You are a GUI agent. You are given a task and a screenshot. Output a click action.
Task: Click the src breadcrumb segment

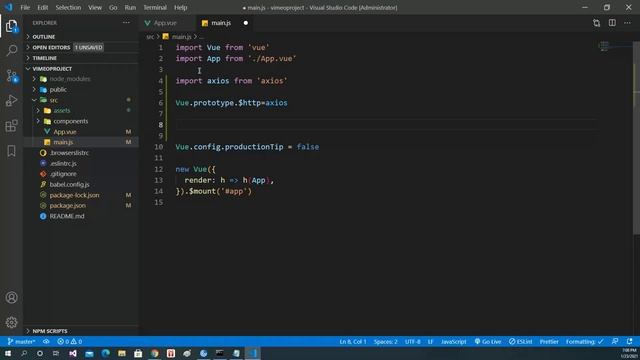coord(150,37)
